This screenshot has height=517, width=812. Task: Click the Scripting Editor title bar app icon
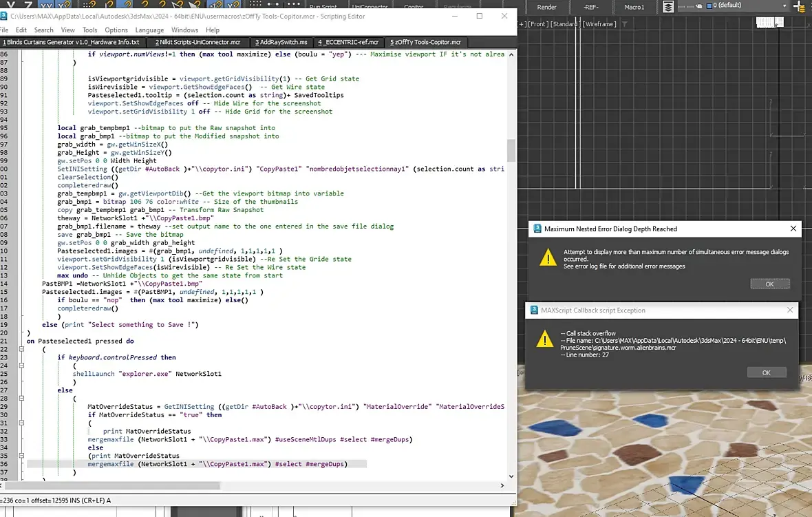[x=4, y=14]
